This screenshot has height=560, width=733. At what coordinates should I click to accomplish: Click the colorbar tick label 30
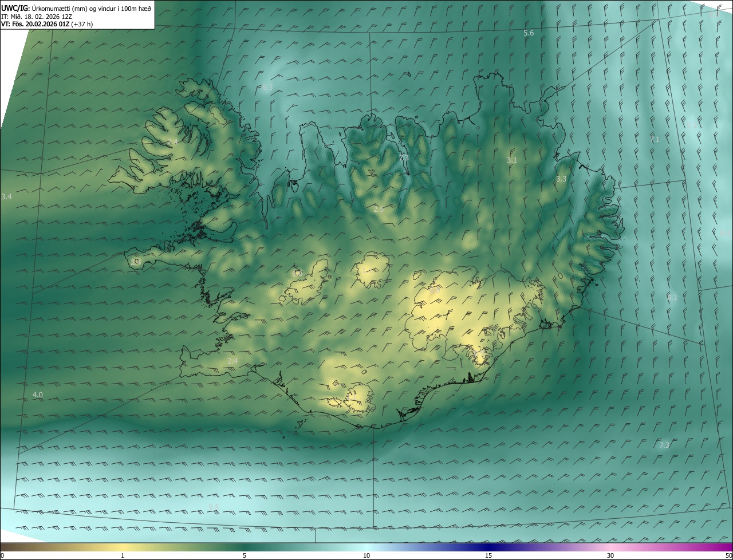pyautogui.click(x=610, y=555)
